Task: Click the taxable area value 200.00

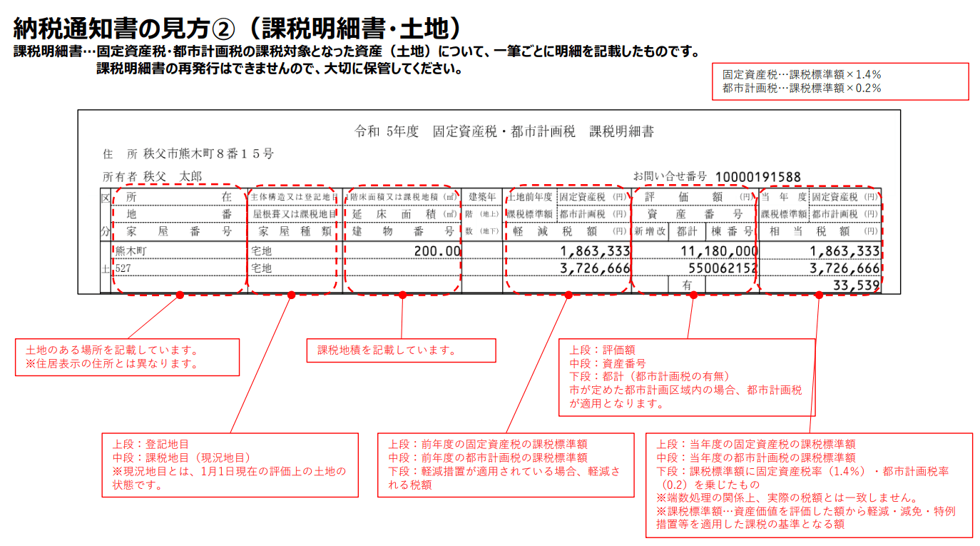Action: [x=437, y=251]
